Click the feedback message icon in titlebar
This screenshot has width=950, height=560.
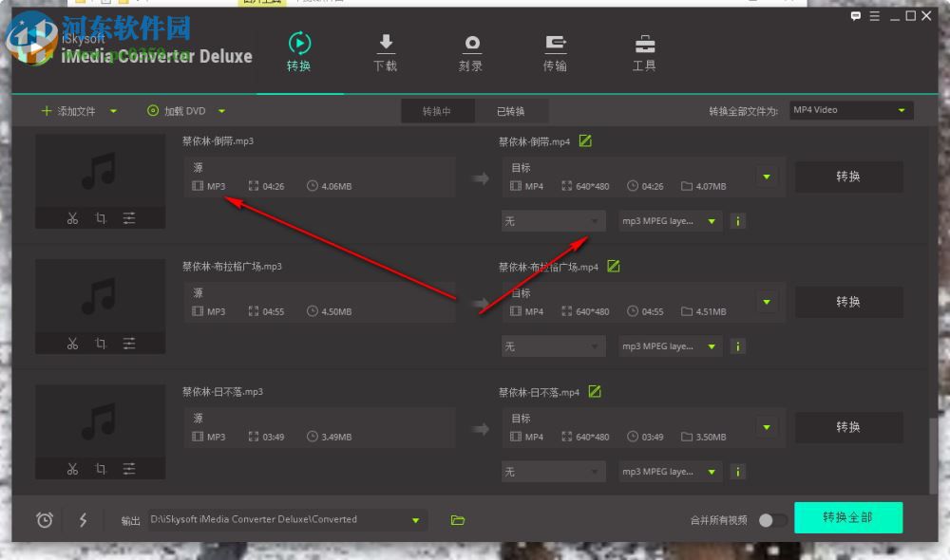click(856, 16)
